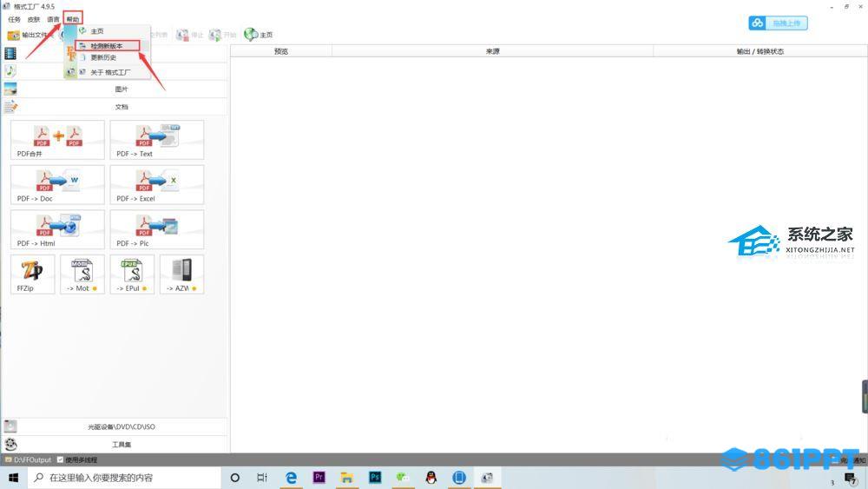The height and width of the screenshot is (489, 868).
Task: Expand the 光驱设备\DVD\CD\ISO category
Action: pos(115,426)
